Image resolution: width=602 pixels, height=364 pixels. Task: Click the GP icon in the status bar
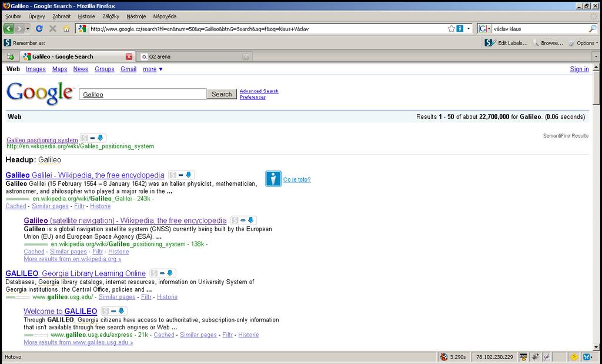coord(547,357)
